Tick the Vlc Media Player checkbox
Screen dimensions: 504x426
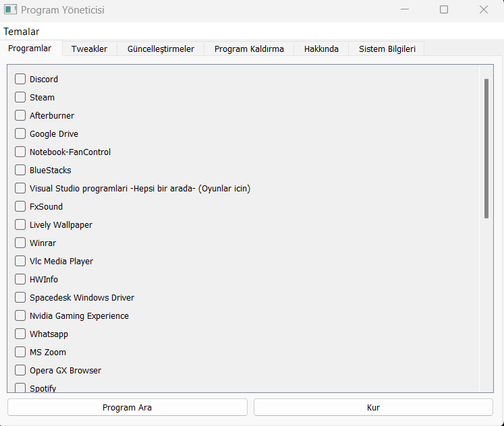click(20, 261)
